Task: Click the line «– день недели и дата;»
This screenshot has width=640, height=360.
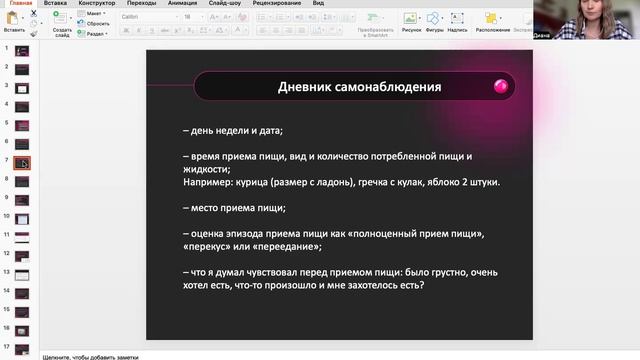Action: tap(233, 131)
